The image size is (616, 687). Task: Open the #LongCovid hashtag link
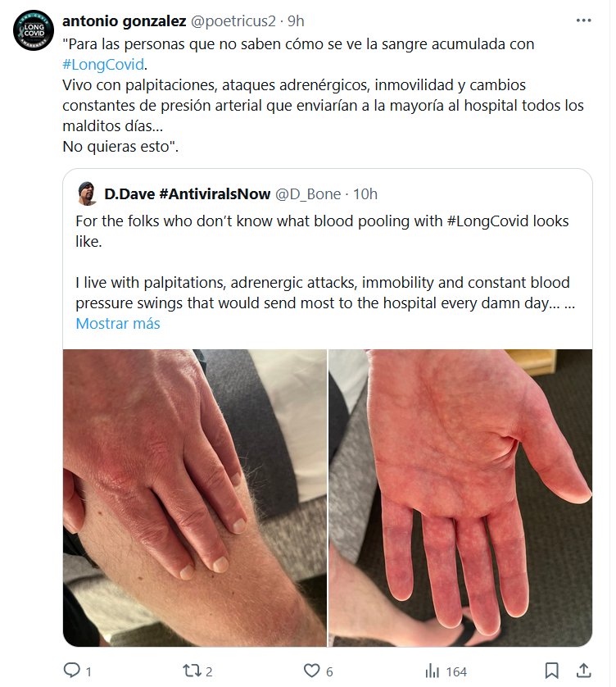click(x=103, y=65)
